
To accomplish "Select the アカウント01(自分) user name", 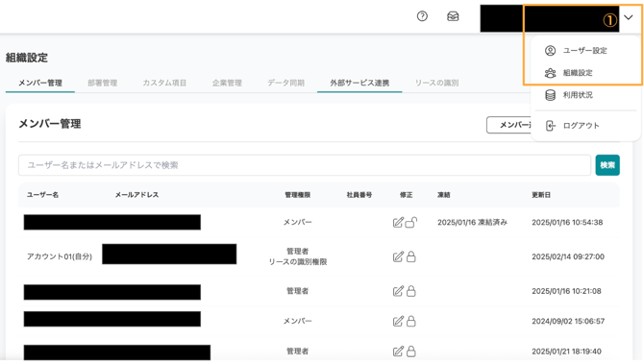I will 60,256.
